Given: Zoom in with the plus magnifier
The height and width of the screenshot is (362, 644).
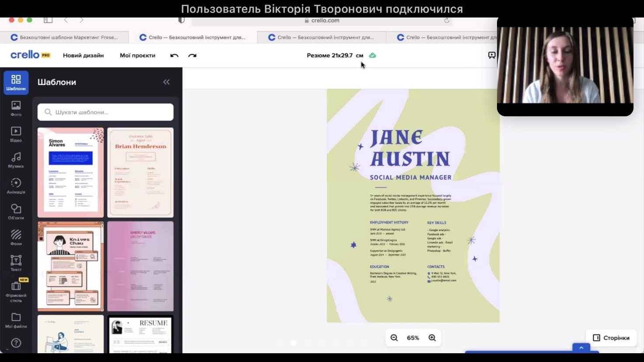Looking at the screenshot, I should point(432,338).
